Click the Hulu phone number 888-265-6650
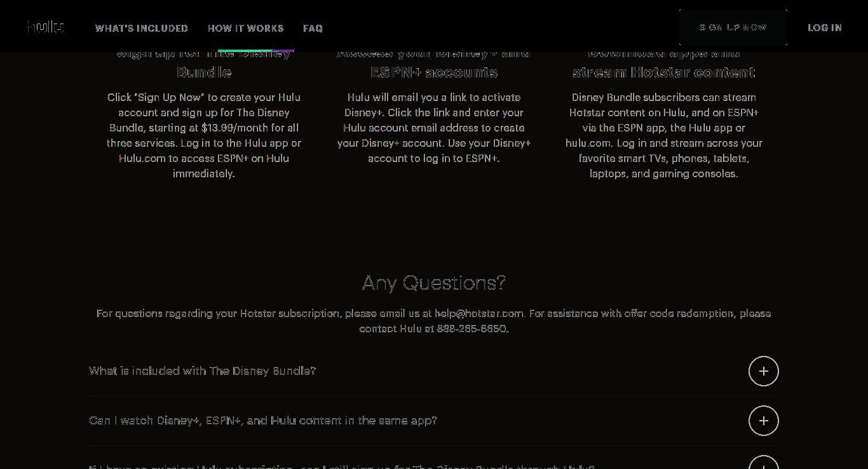Screen dimensions: 868x469 (x=471, y=329)
